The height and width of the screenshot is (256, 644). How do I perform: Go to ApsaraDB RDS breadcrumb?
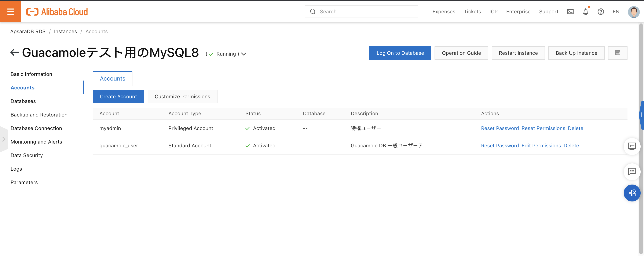[x=28, y=31]
